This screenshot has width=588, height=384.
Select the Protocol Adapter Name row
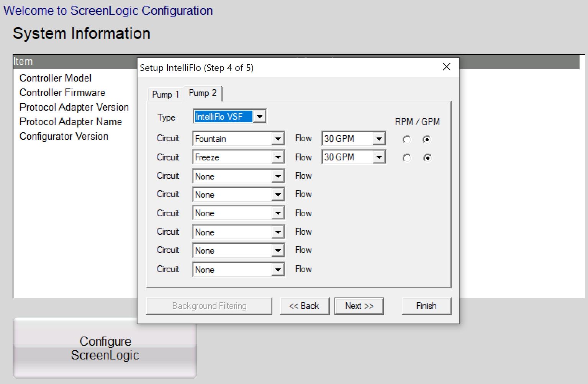(70, 122)
